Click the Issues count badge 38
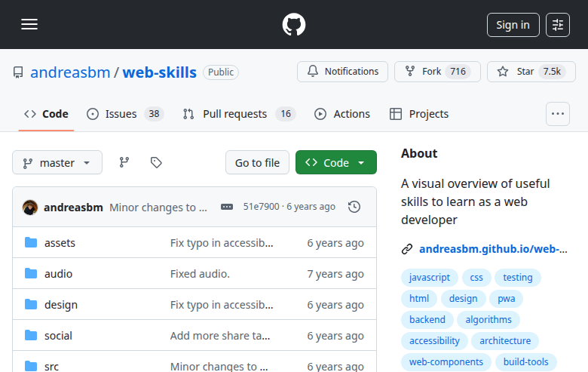Screen dimensions: 588x372 click(154, 114)
